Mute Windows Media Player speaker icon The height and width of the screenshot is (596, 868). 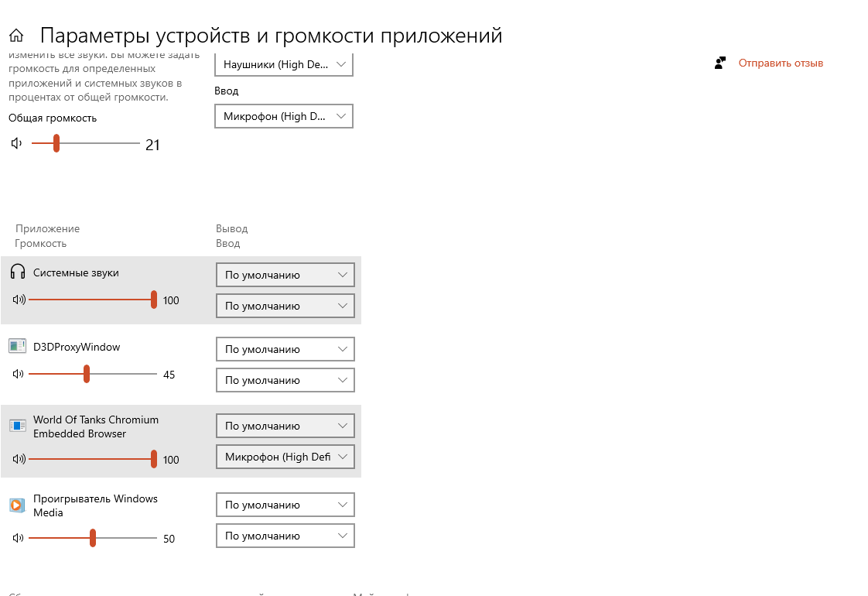click(19, 538)
